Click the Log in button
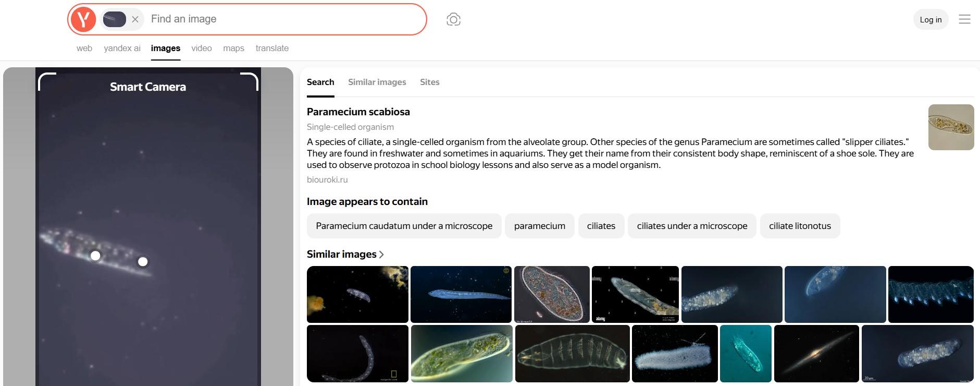 tap(931, 20)
